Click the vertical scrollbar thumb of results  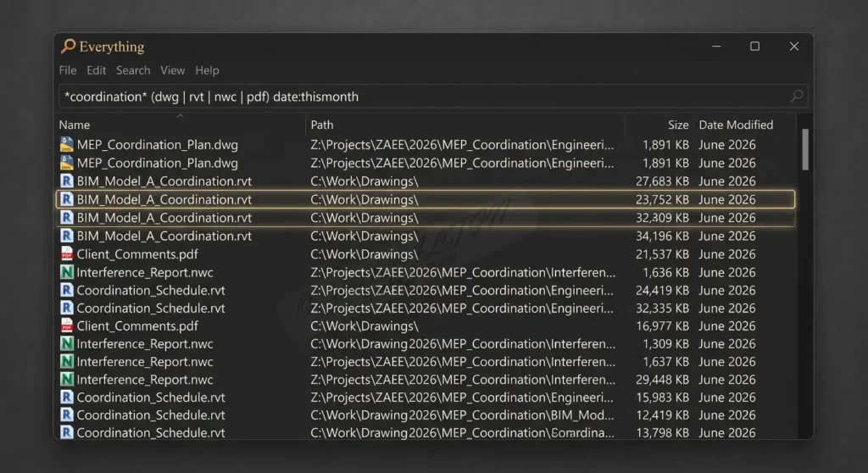tap(805, 149)
